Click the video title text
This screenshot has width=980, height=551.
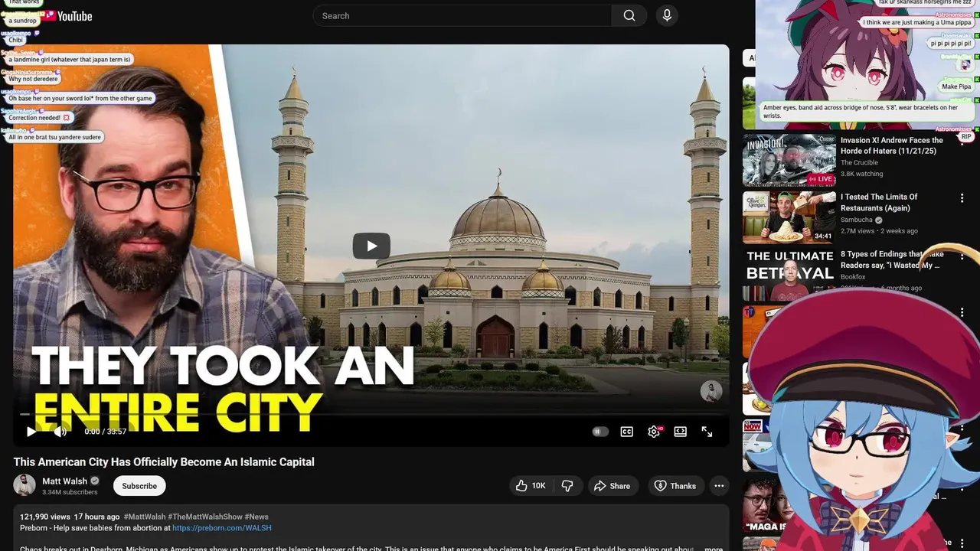click(x=164, y=462)
